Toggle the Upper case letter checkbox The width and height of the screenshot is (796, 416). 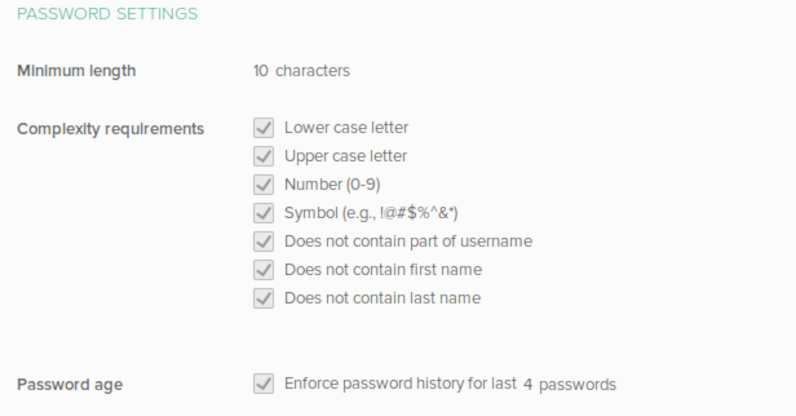coord(263,156)
